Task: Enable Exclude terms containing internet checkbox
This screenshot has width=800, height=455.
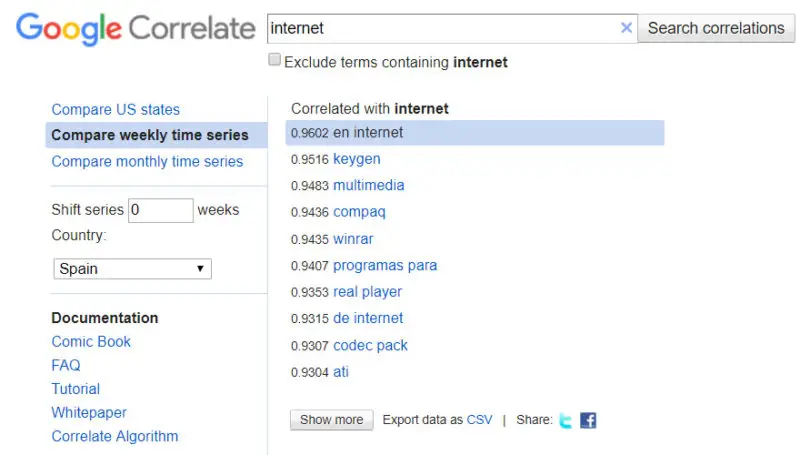Action: 275,61
